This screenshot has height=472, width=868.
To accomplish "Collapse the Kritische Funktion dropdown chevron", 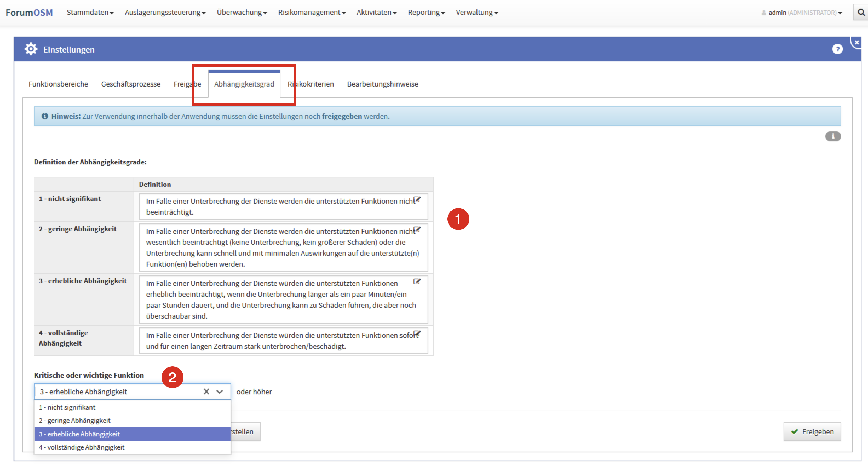I will [x=220, y=392].
